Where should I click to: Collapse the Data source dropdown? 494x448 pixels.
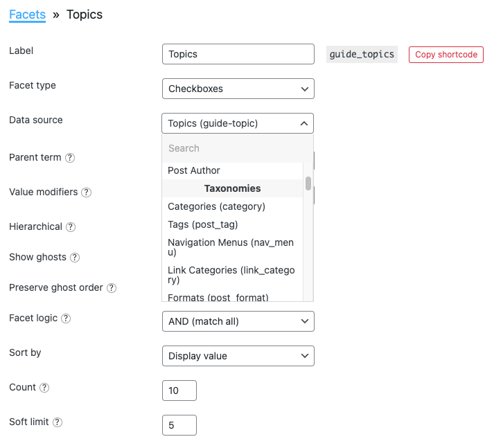(x=238, y=123)
